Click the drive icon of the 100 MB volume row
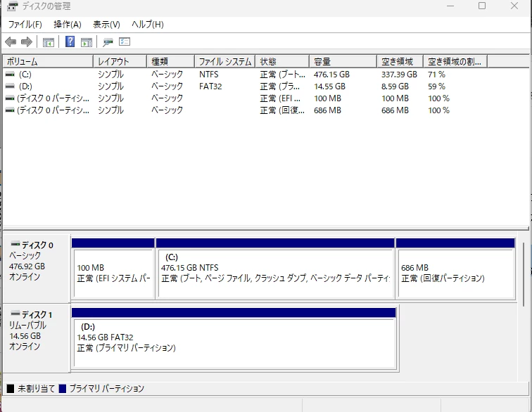532x412 pixels. pyautogui.click(x=10, y=98)
